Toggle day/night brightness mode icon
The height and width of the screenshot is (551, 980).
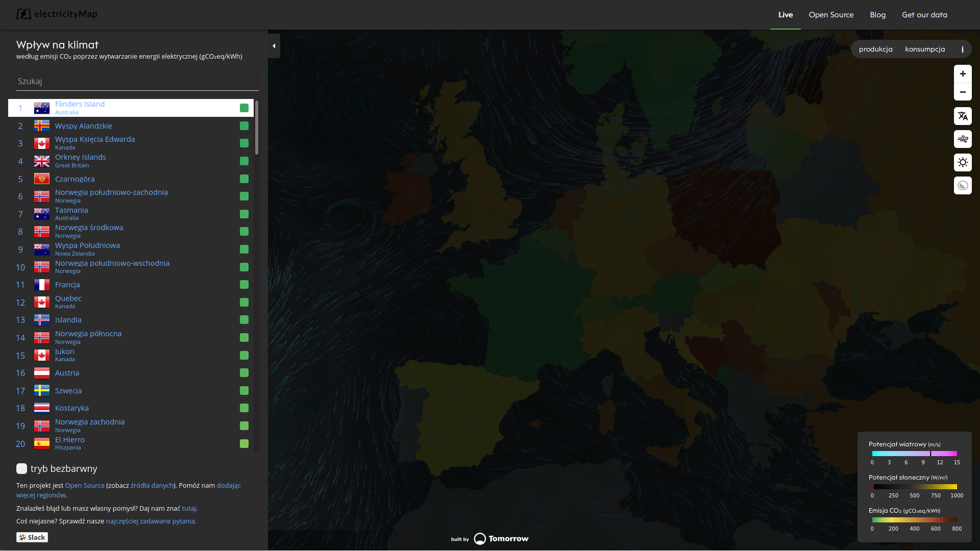pyautogui.click(x=963, y=185)
